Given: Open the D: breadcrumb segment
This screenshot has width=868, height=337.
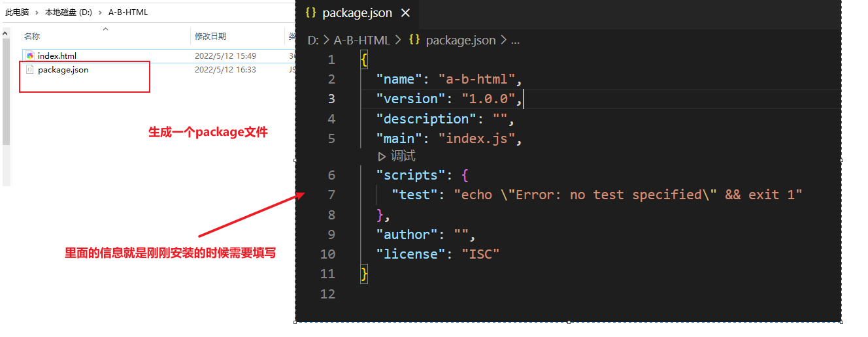Looking at the screenshot, I should (x=313, y=40).
